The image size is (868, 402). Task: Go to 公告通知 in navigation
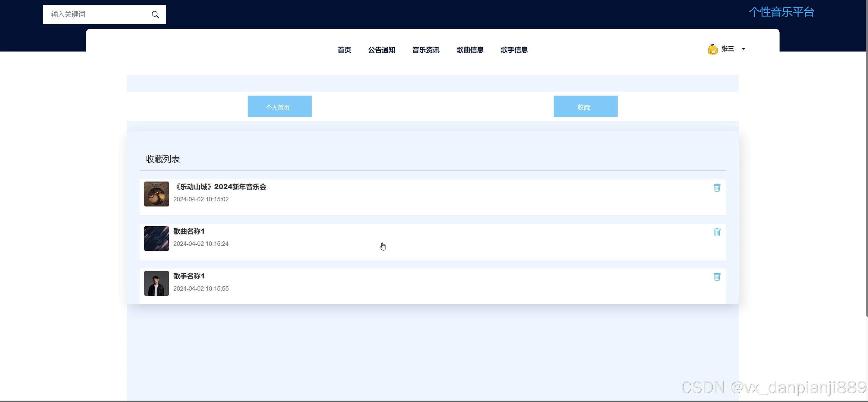381,50
